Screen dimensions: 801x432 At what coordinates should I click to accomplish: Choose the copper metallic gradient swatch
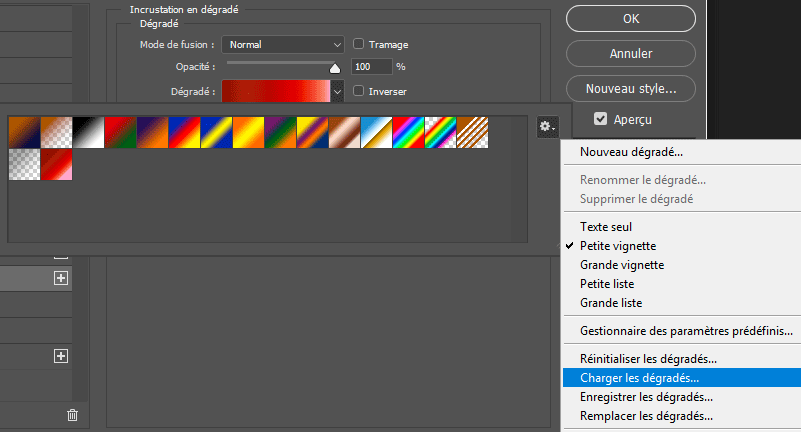tap(344, 132)
